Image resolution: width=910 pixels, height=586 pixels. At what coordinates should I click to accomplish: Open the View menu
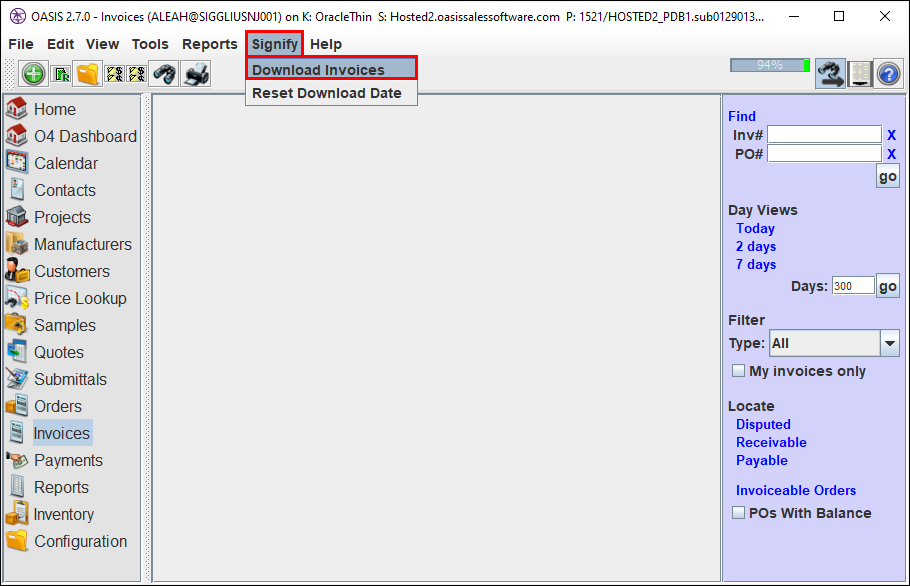tap(102, 44)
